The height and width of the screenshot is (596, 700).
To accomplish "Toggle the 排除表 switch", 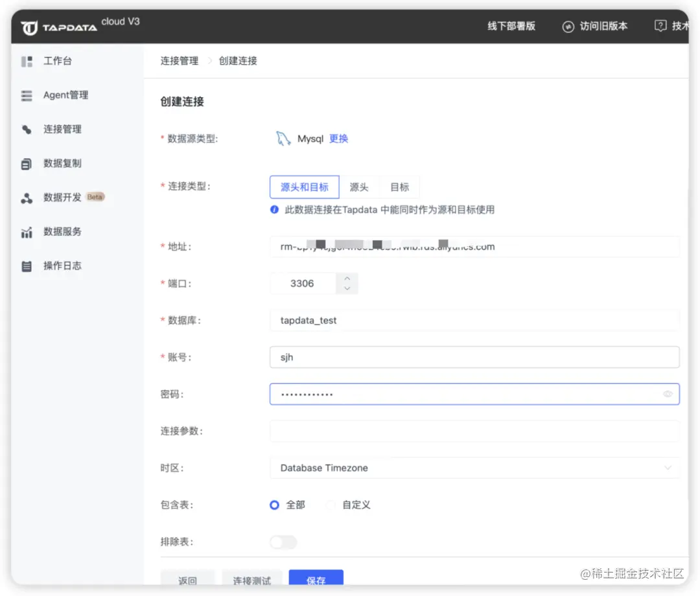I will point(283,542).
